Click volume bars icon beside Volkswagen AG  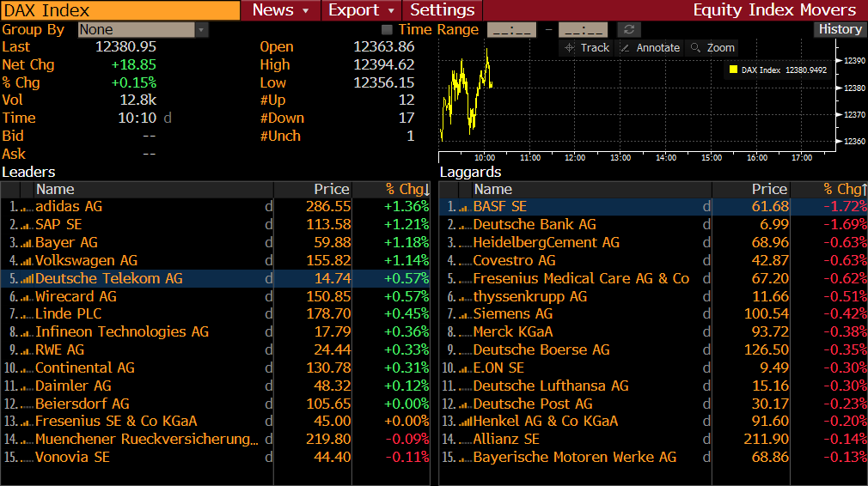coord(27,261)
